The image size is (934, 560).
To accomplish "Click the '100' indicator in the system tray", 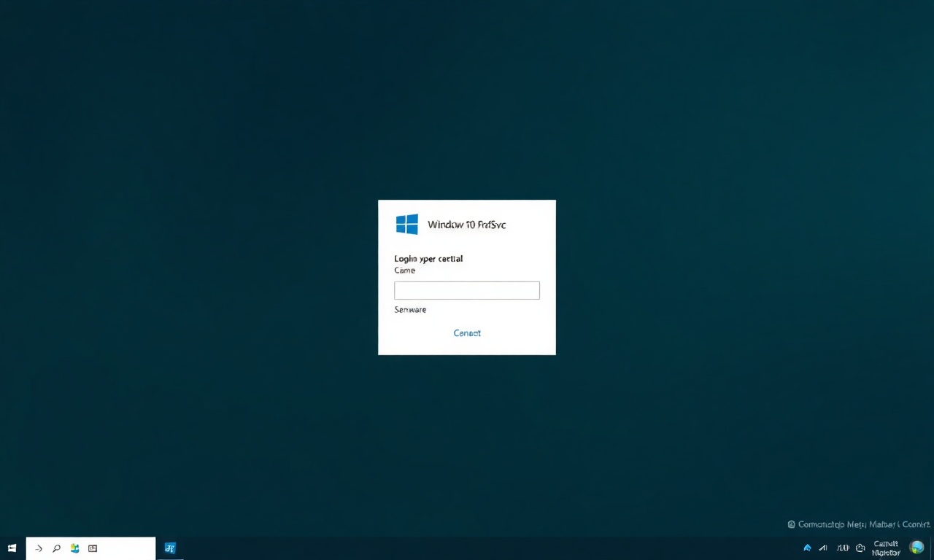I will coord(843,548).
